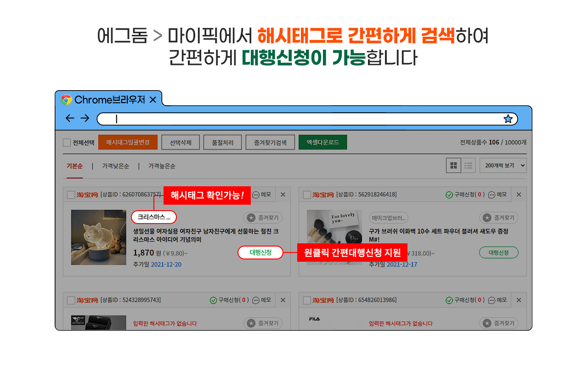
Task: Click the 엑셀다운로드 button
Action: tap(322, 143)
